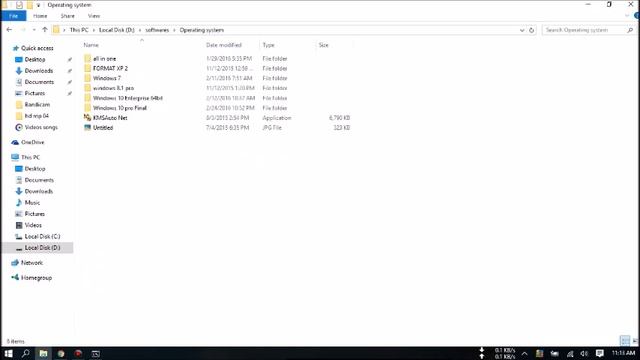640x360 pixels.
Task: Select the Untitled JPG file
Action: click(x=103, y=128)
